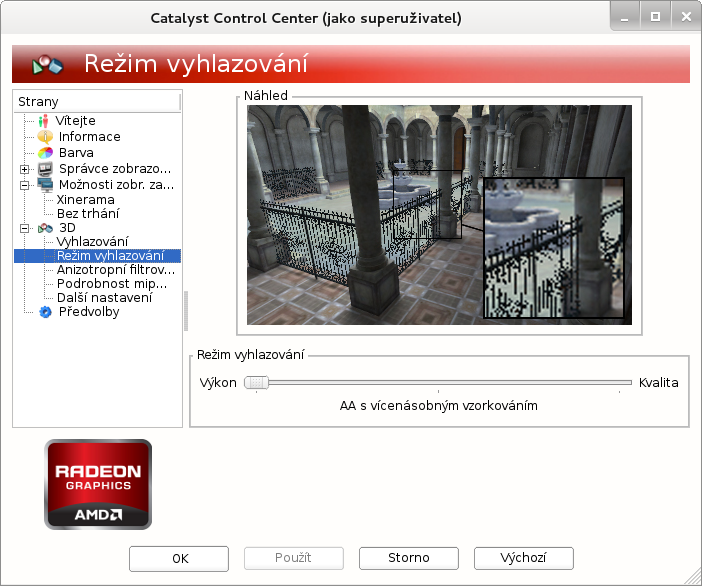
Task: Click the Předvolby gear icon
Action: coord(45,312)
